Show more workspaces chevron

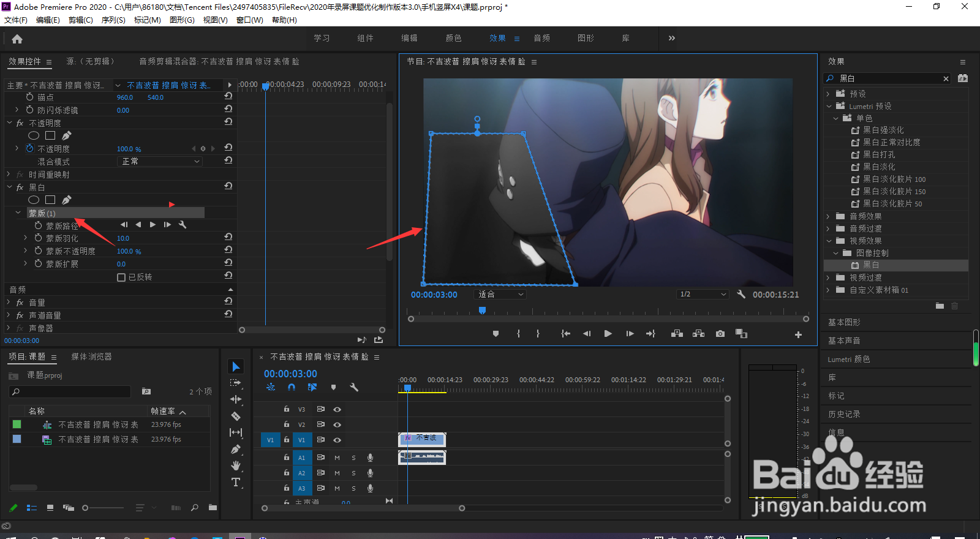[672, 38]
